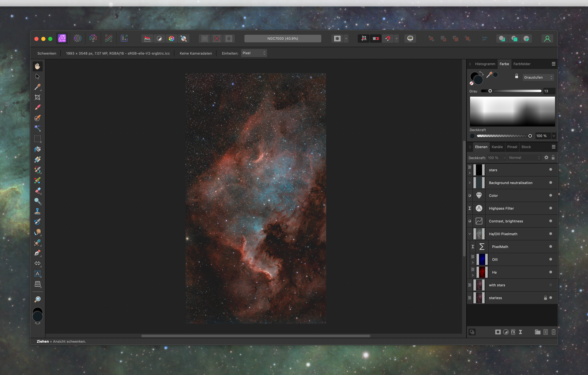Hide the Background neutralisation layer
The height and width of the screenshot is (375, 588).
point(551,182)
